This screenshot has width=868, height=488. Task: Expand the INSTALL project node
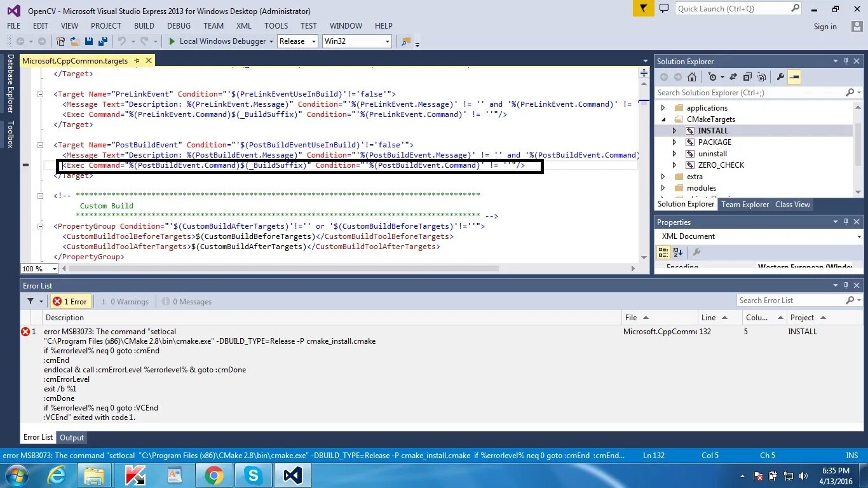[675, 131]
